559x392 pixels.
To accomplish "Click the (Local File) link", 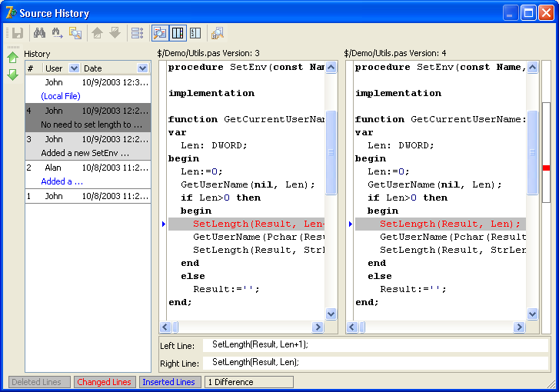I will [60, 96].
